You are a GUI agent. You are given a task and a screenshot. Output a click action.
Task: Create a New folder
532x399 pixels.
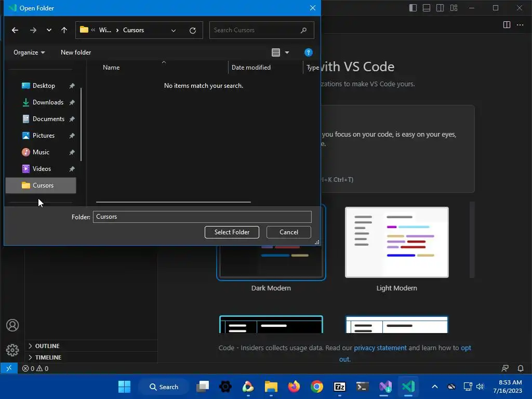pos(76,52)
